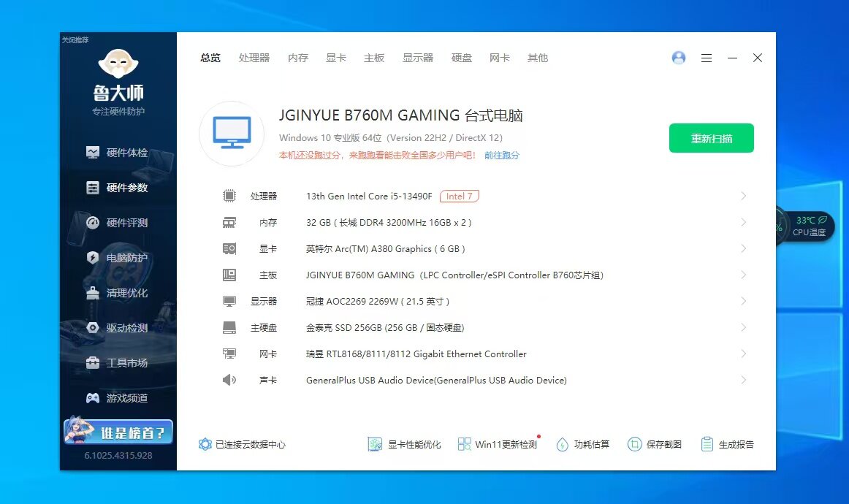Viewport: 849px width, 504px height.
Task: Go to 清理优化 cleanup section
Action: 118,293
